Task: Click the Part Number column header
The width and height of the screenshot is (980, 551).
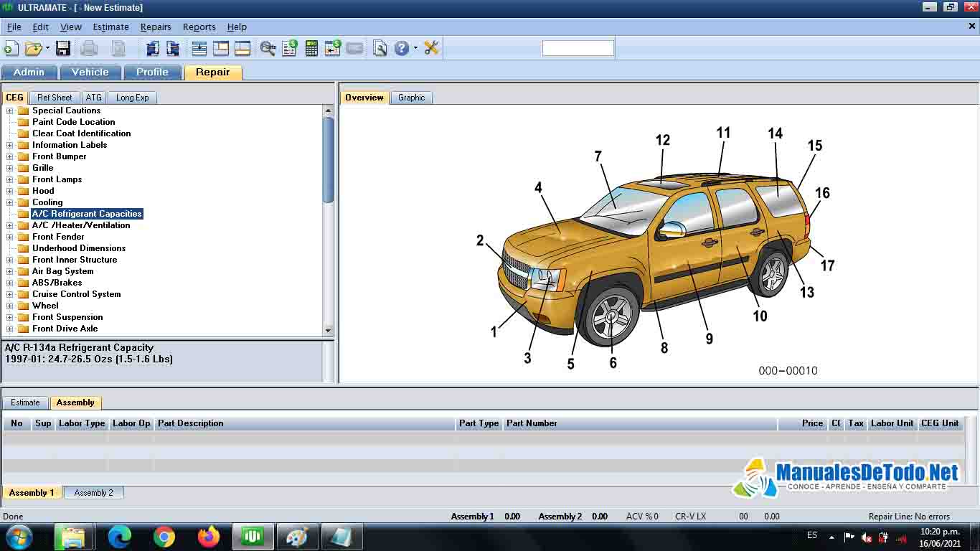Action: (x=641, y=423)
